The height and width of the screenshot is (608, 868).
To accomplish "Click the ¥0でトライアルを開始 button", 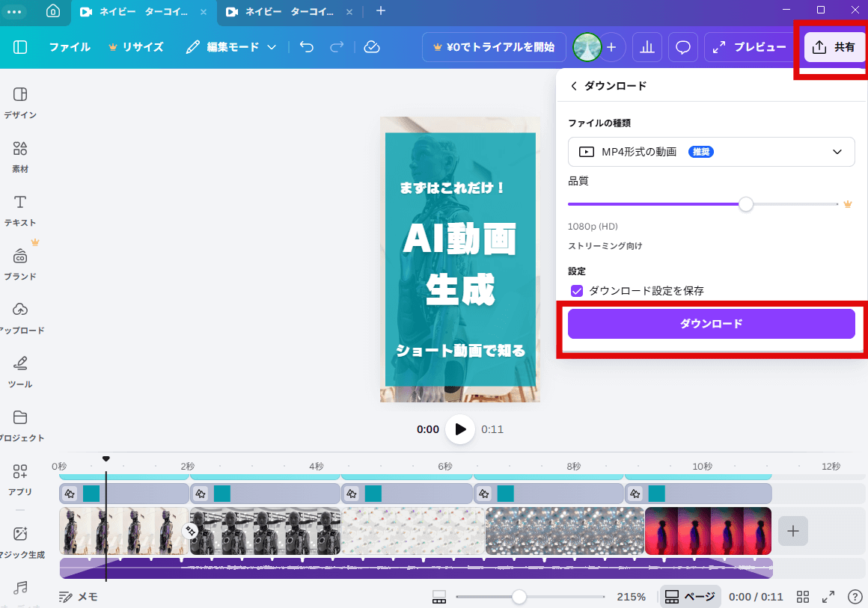I will click(x=494, y=46).
